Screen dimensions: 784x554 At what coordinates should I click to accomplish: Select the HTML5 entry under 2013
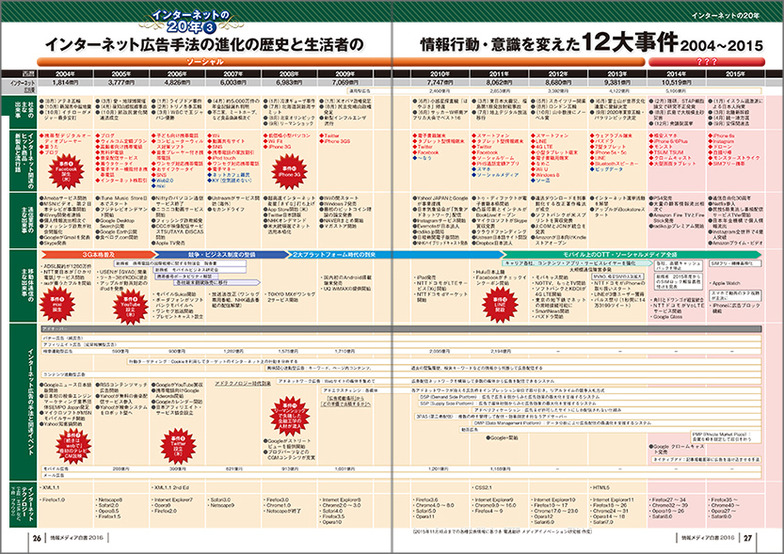598,487
